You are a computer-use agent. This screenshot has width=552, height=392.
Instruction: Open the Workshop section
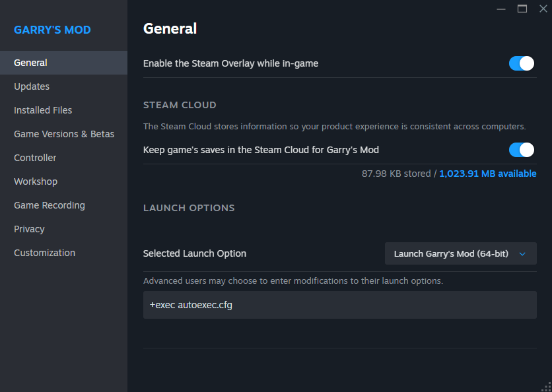point(36,181)
